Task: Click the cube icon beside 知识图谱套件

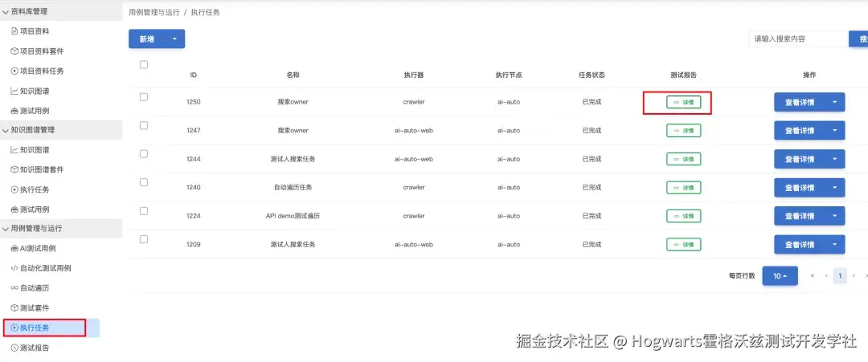Action: pos(14,169)
